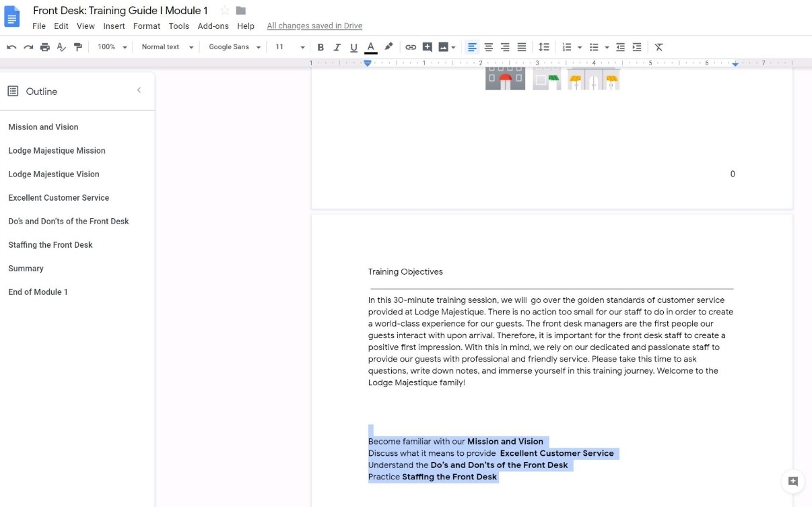Collapse the Outline panel with arrow
Image resolution: width=812 pixels, height=507 pixels.
(x=139, y=90)
